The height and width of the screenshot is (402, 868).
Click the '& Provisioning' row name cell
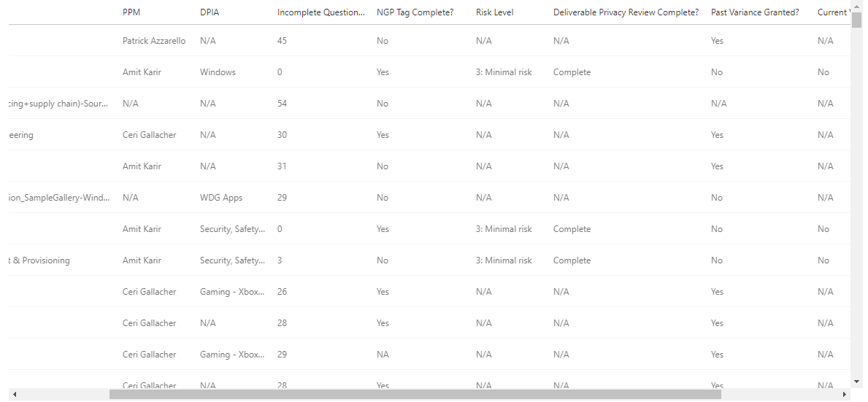coord(40,260)
